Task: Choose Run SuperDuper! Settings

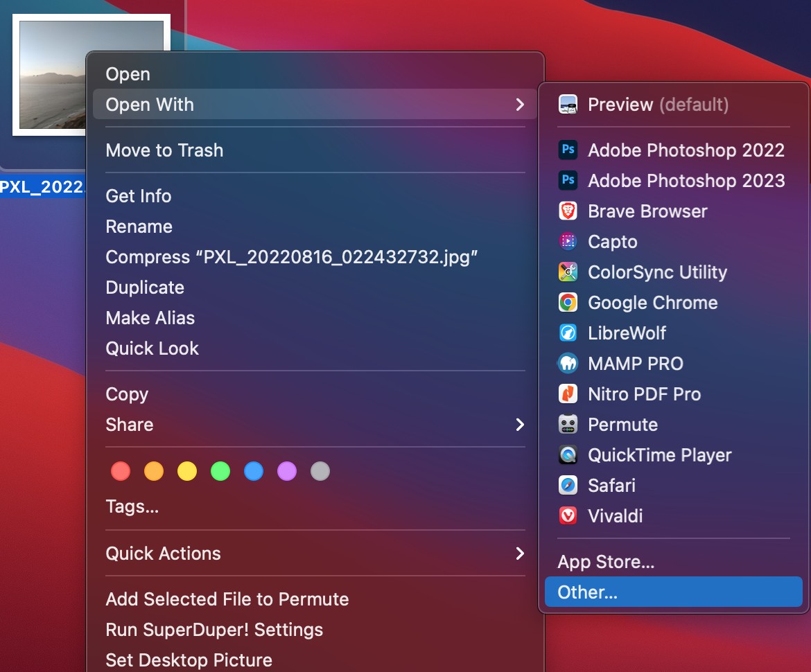Action: (x=315, y=630)
